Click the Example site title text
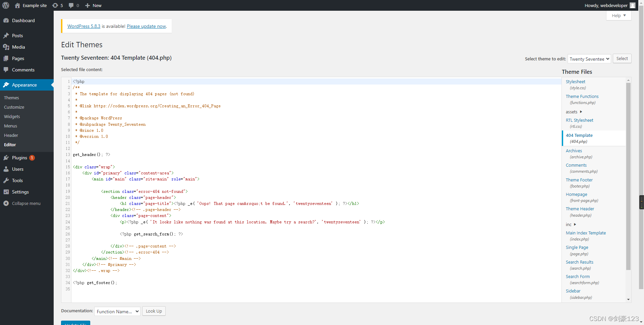The image size is (644, 325). click(x=35, y=5)
